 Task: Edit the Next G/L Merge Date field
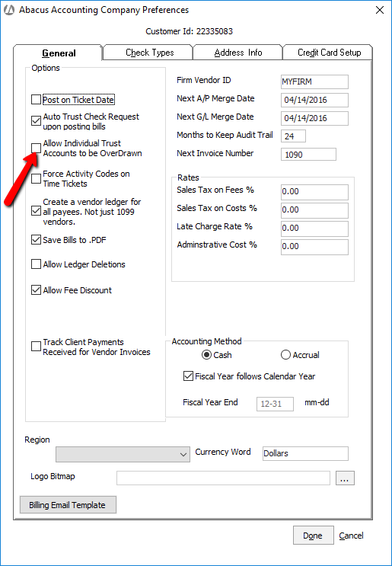(314, 118)
